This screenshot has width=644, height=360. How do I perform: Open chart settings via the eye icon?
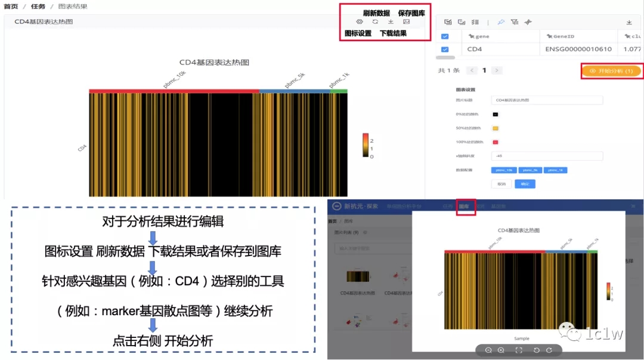(359, 22)
